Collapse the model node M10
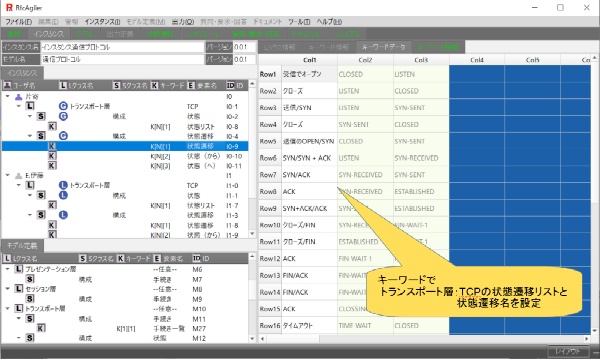 click(x=8, y=308)
